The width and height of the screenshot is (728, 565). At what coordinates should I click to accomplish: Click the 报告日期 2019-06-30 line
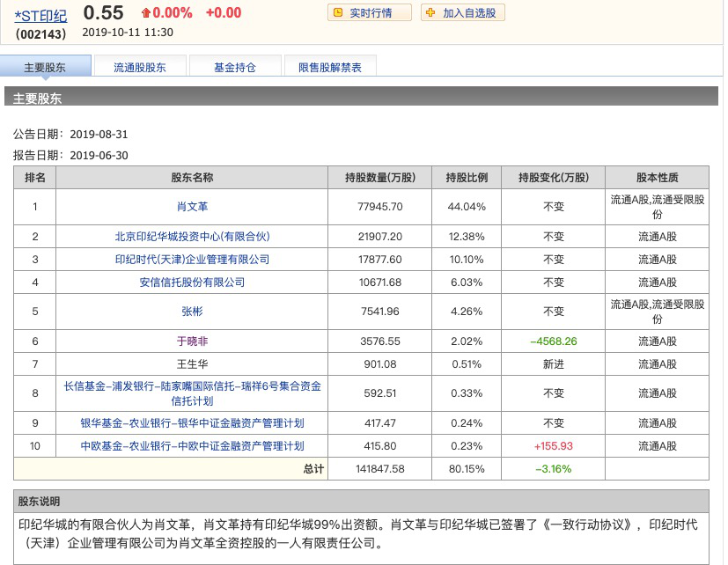click(70, 155)
